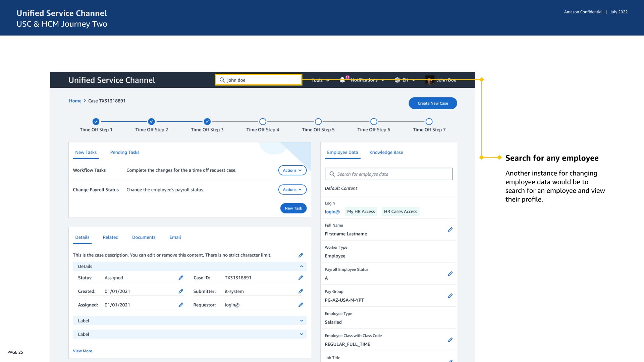Click the Create New Case button
This screenshot has height=362, width=644.
(x=433, y=103)
